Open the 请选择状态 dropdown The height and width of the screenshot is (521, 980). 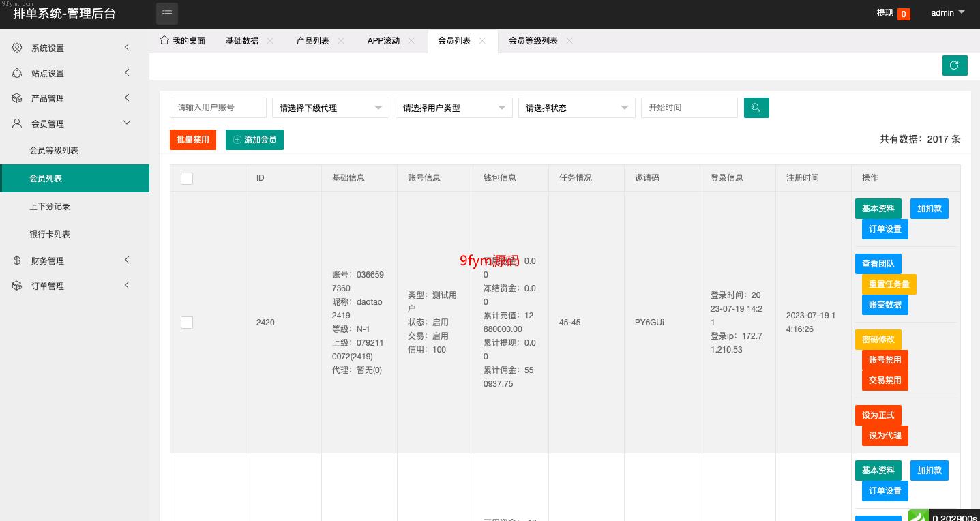pyautogui.click(x=576, y=108)
